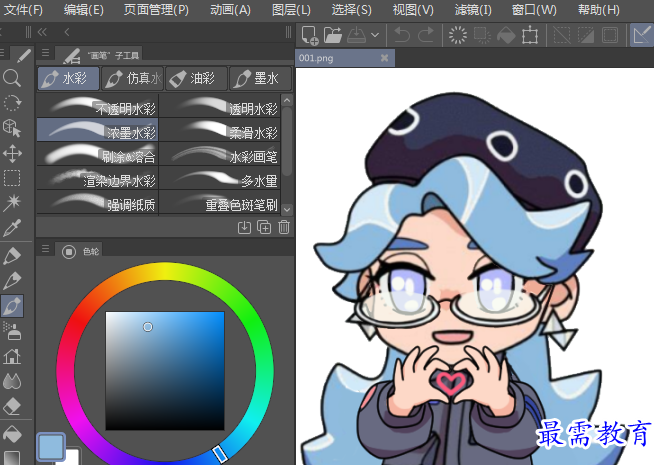Click the New document icon
This screenshot has width=660, height=465.
coord(310,35)
